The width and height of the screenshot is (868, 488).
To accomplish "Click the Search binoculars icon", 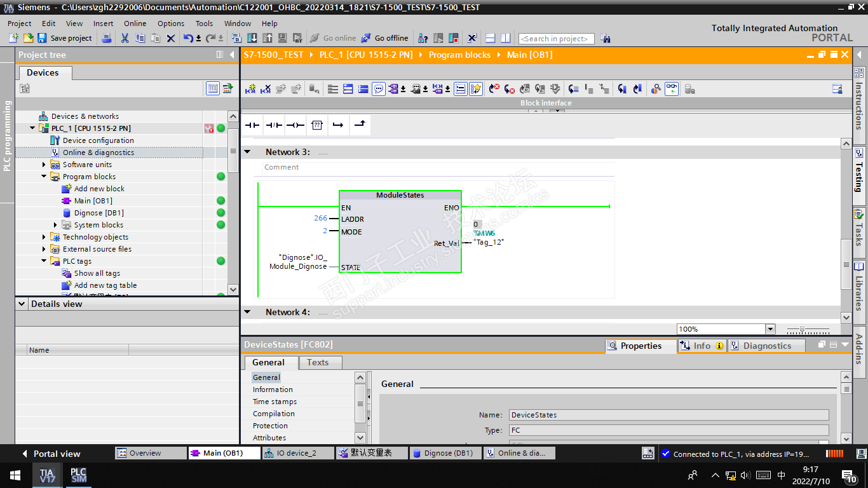I will (605, 38).
